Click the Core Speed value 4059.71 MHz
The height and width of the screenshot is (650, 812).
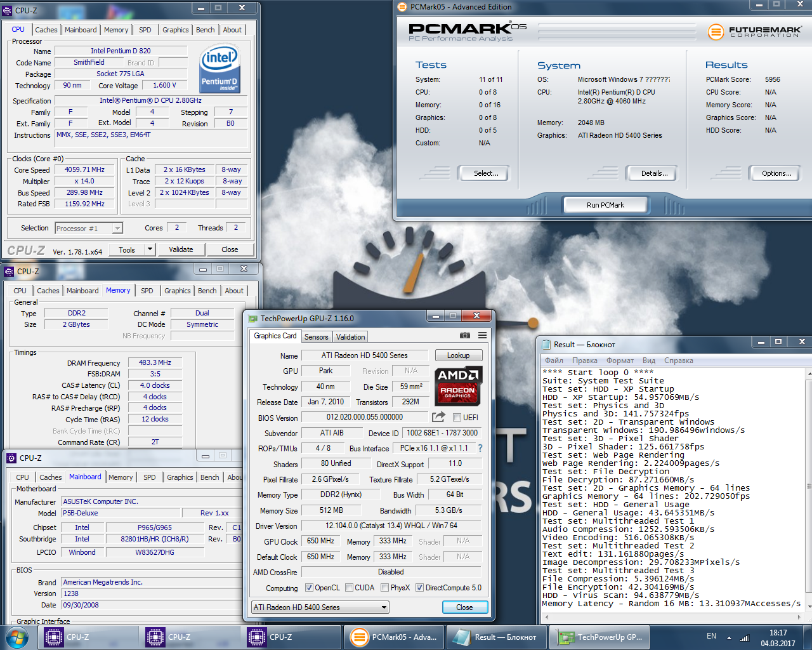(x=84, y=170)
